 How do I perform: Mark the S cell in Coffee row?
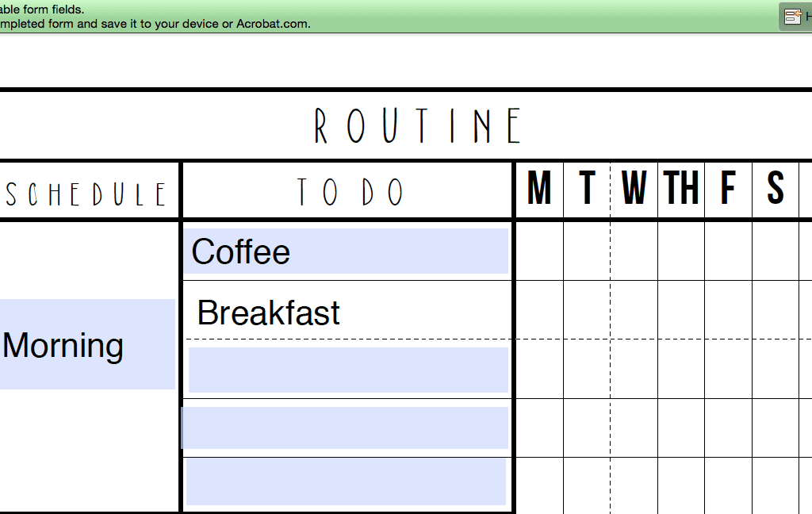pyautogui.click(x=776, y=251)
